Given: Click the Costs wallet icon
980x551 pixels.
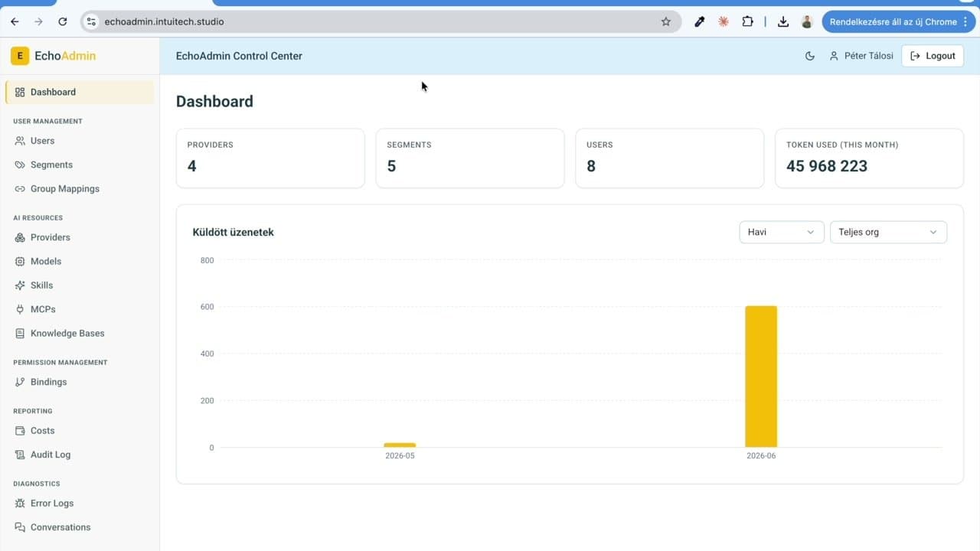Looking at the screenshot, I should click(20, 431).
